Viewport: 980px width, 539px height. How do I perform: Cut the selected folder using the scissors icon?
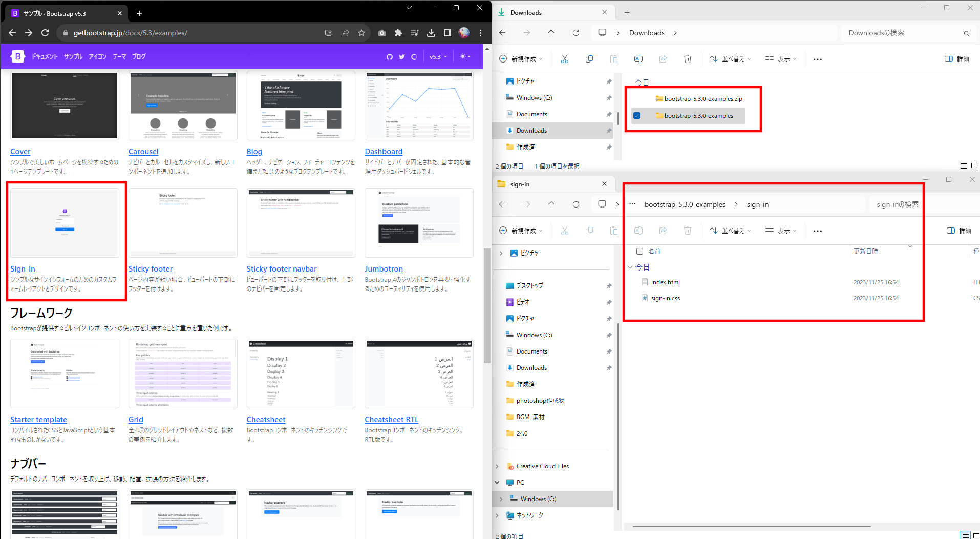[564, 58]
